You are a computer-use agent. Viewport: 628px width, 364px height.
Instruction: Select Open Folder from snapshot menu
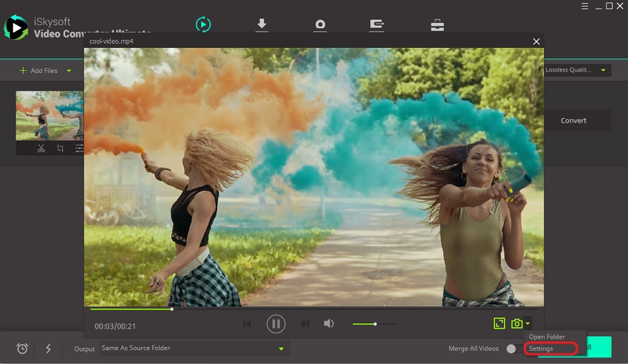coord(547,337)
